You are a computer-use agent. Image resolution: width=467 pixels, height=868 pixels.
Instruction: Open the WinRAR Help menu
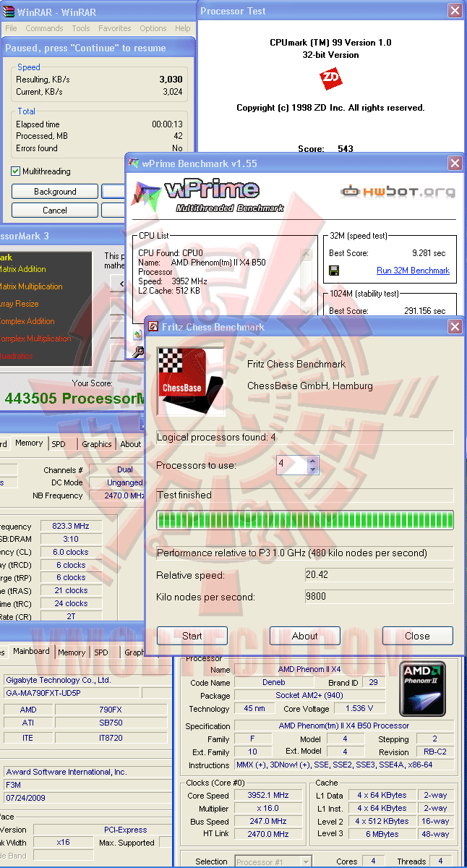[183, 28]
